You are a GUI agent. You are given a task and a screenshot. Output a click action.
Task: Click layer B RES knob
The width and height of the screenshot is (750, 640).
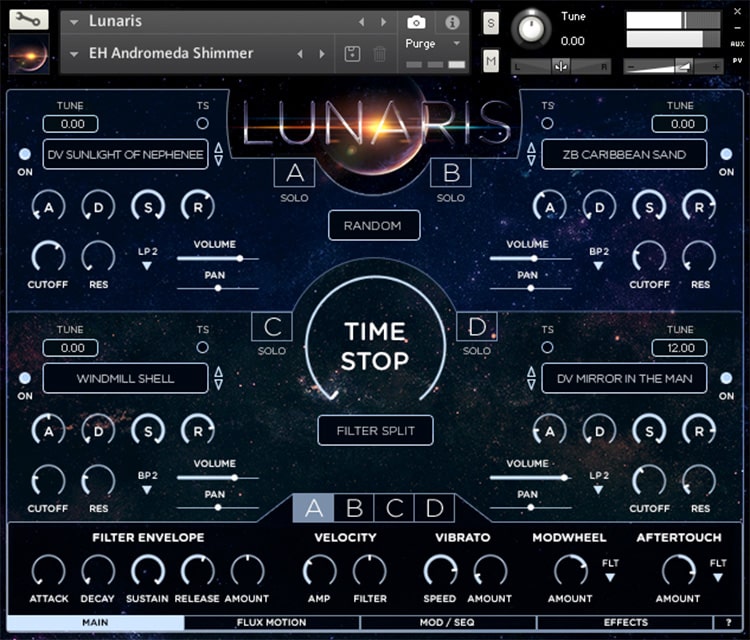699,257
